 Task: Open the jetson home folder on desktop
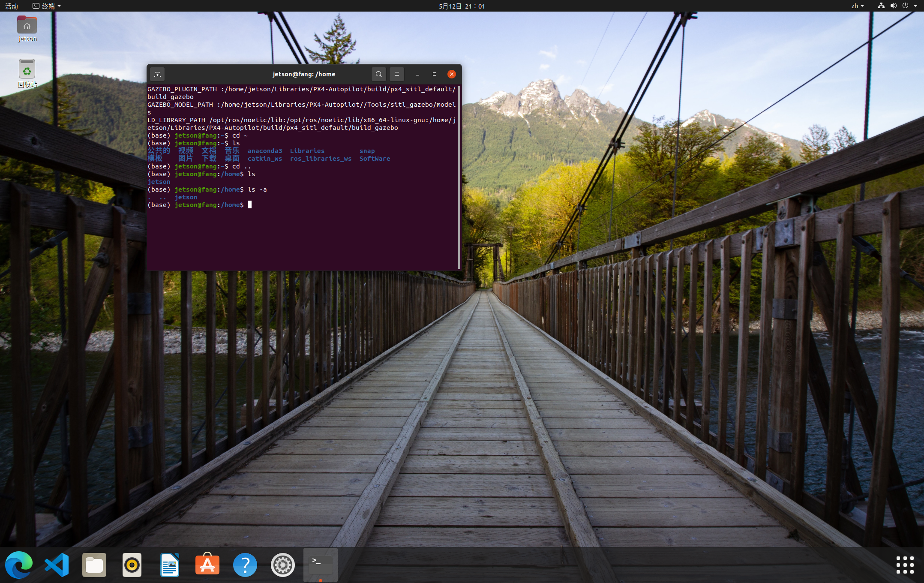[x=27, y=29]
